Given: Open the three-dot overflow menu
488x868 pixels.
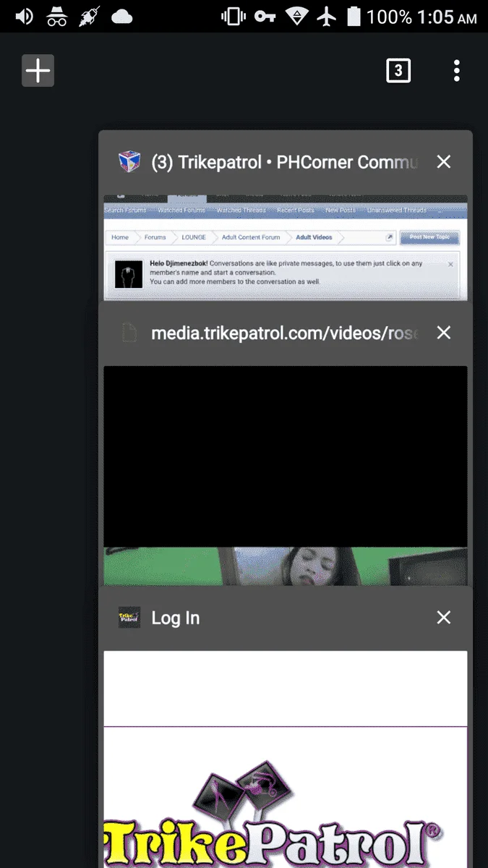Looking at the screenshot, I should coord(456,71).
